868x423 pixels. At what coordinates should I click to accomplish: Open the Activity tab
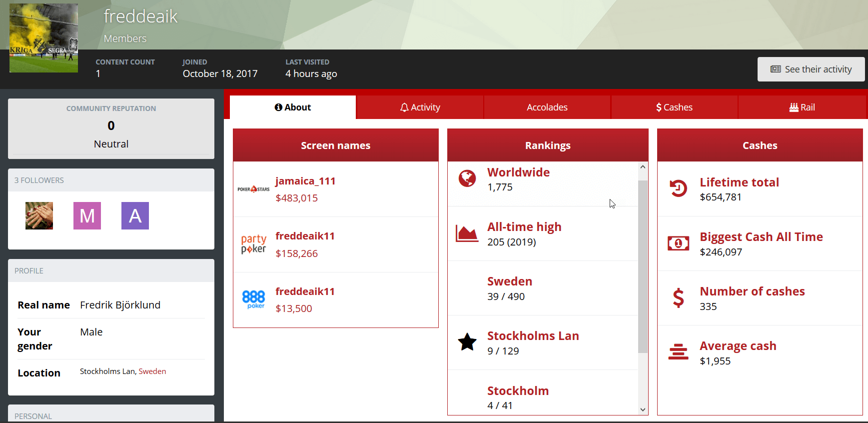tap(420, 107)
